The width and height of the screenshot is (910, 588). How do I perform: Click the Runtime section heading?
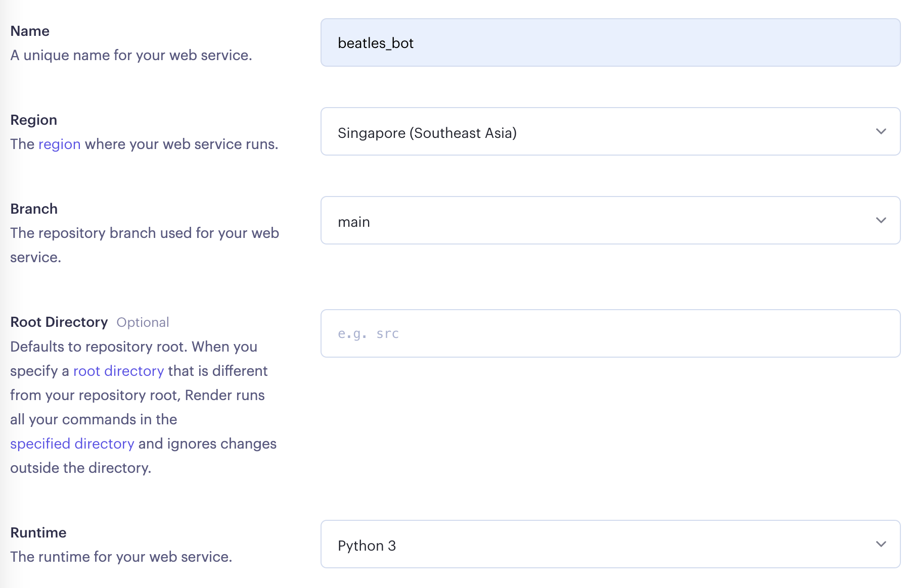click(x=38, y=532)
